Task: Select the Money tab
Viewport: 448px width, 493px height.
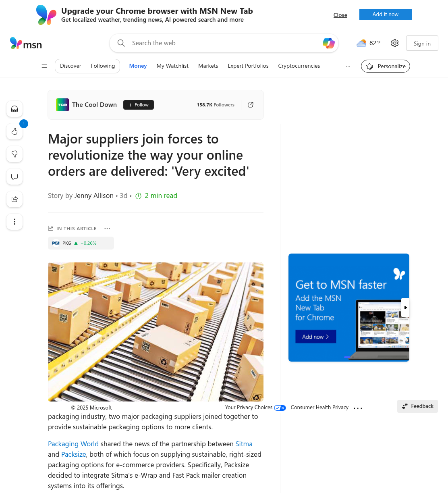Action: pos(138,66)
